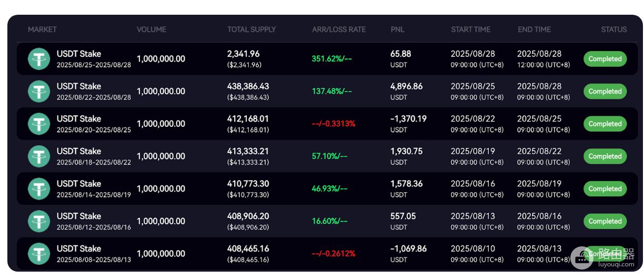644x279 pixels.
Task: Click the router watermark logo icon
Action: 582,255
